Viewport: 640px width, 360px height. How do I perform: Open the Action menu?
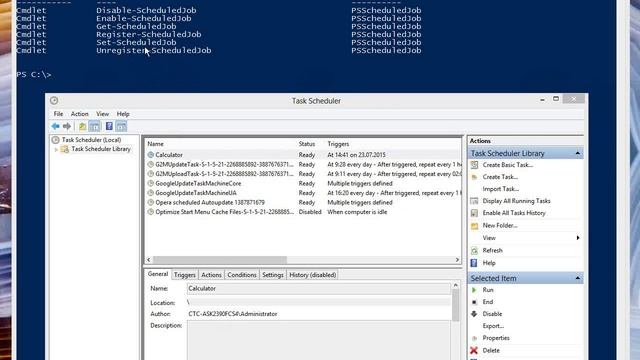pos(80,114)
